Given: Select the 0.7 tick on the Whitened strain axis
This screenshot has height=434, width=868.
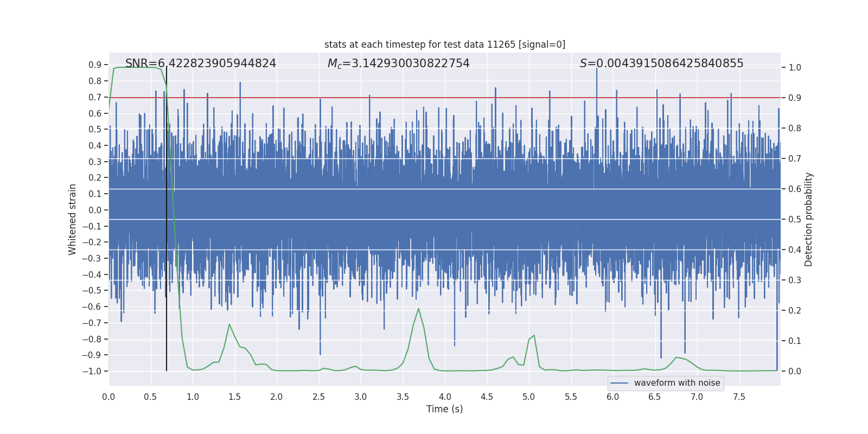Looking at the screenshot, I should pos(95,97).
